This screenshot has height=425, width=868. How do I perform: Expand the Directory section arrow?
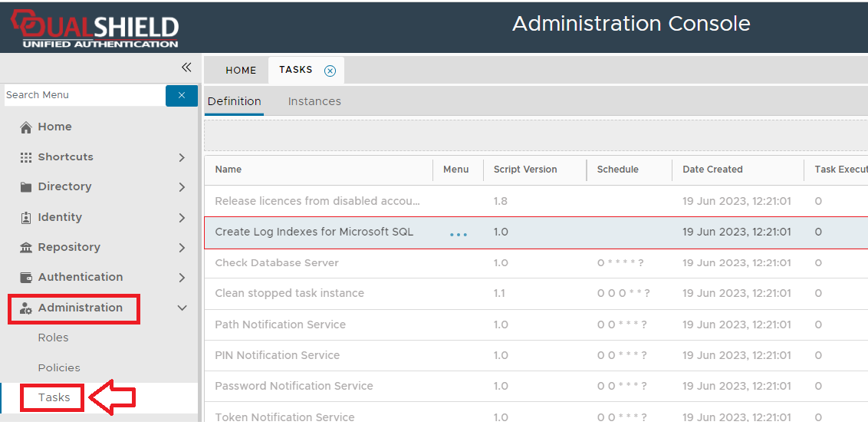[x=182, y=187]
